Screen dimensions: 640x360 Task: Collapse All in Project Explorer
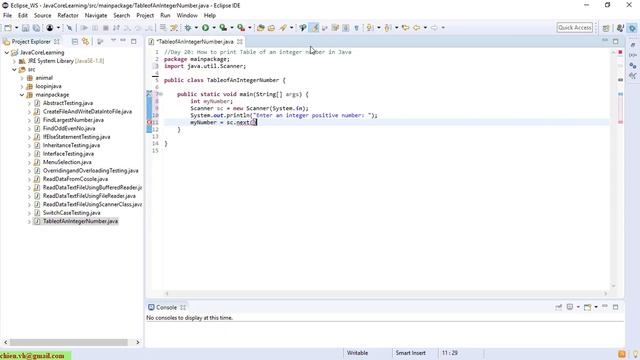pyautogui.click(x=75, y=42)
